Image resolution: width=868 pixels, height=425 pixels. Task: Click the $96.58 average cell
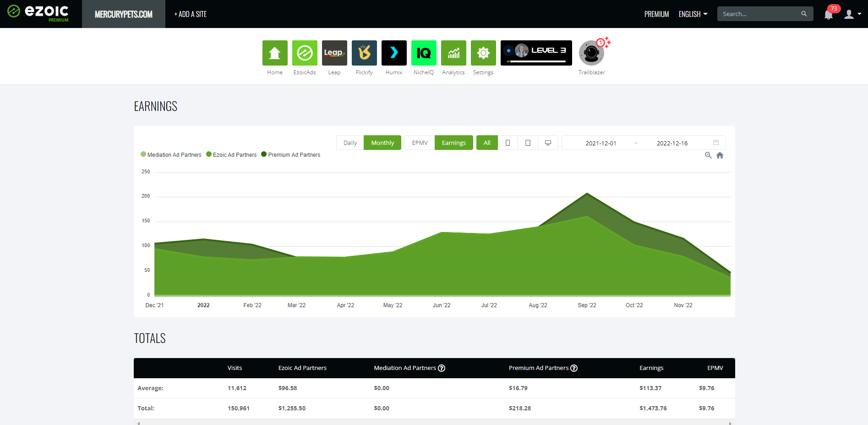(x=288, y=388)
